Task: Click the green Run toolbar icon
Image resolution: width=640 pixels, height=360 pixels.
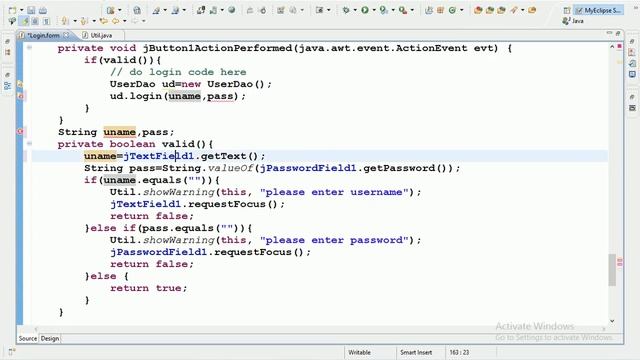Action: click(x=365, y=10)
